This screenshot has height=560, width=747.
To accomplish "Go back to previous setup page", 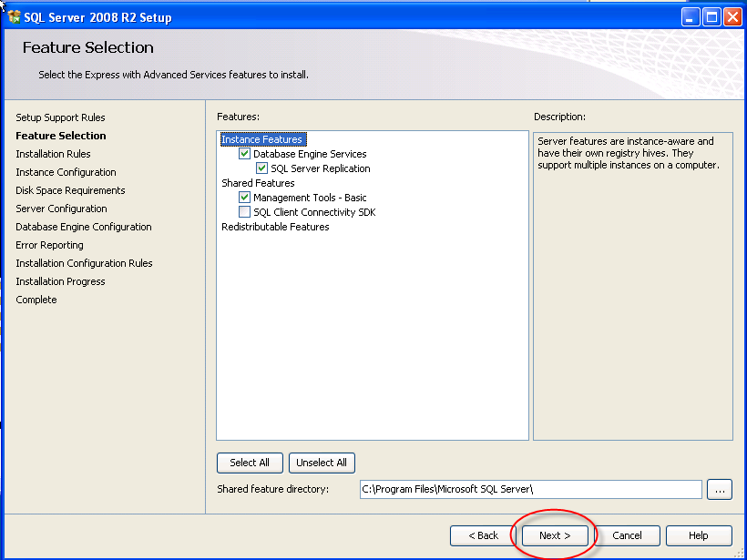I will point(483,535).
